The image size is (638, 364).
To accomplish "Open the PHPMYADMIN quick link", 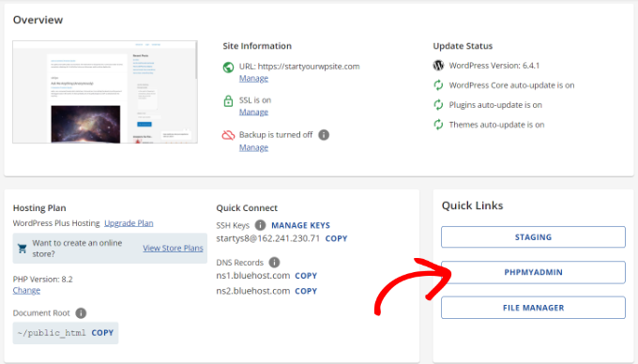I will click(533, 272).
